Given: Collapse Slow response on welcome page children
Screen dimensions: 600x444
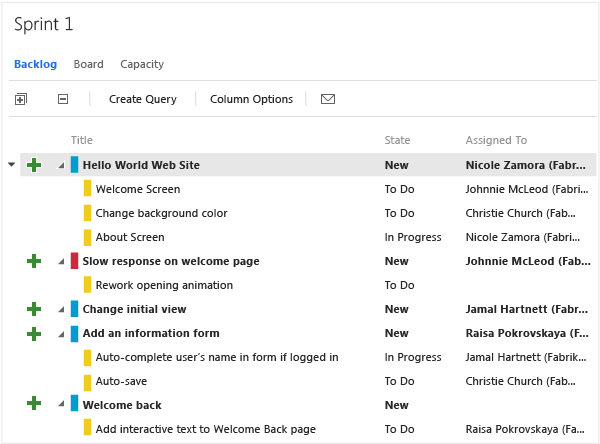Looking at the screenshot, I should tap(61, 261).
